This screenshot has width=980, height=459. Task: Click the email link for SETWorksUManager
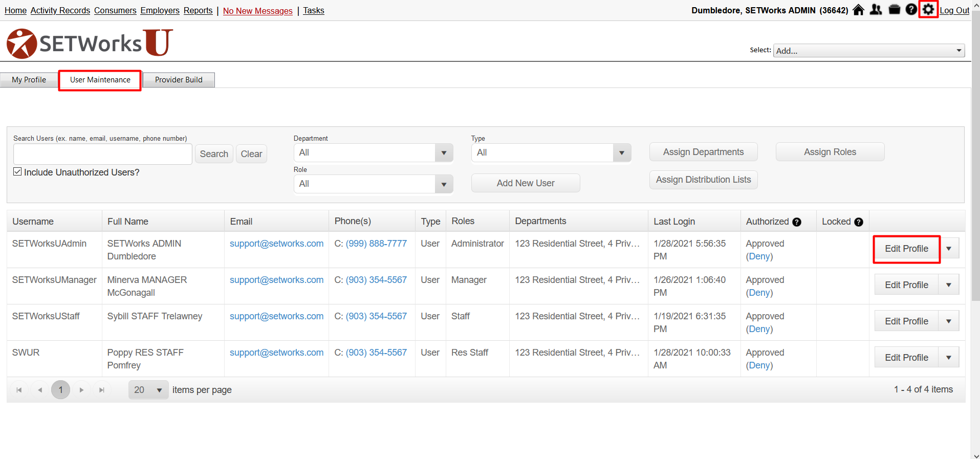coord(276,280)
